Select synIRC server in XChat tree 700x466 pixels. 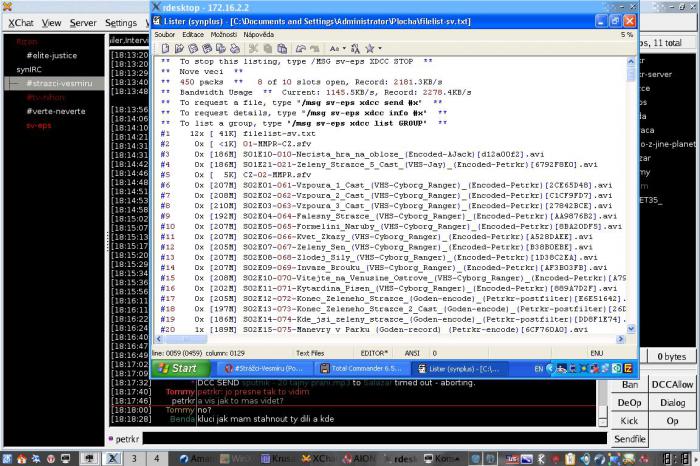[x=29, y=70]
